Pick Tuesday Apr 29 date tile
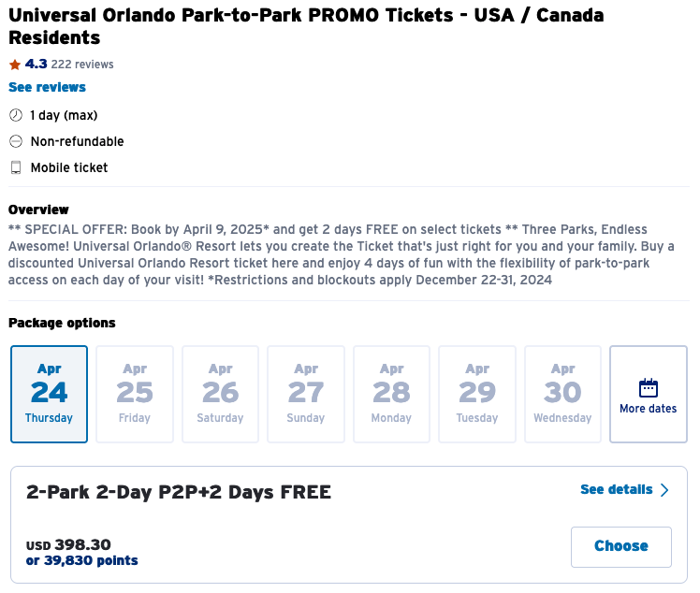 477,394
